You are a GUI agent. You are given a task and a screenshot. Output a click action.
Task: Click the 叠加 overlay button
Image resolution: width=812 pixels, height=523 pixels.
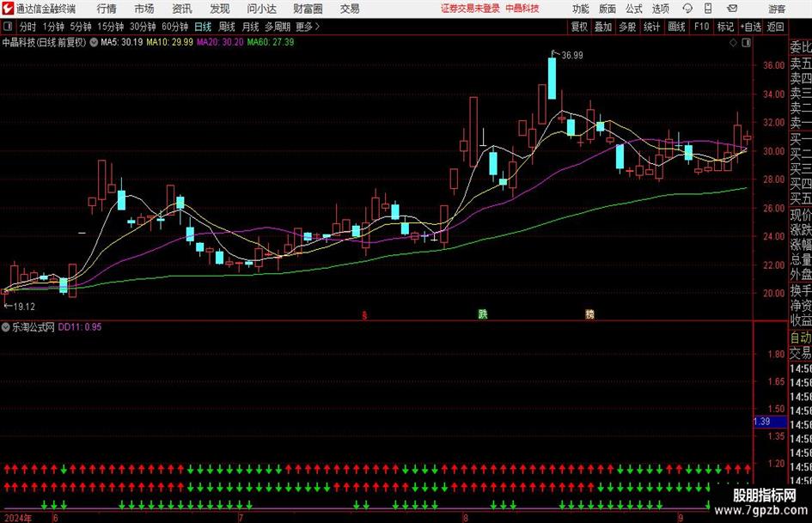click(x=603, y=27)
